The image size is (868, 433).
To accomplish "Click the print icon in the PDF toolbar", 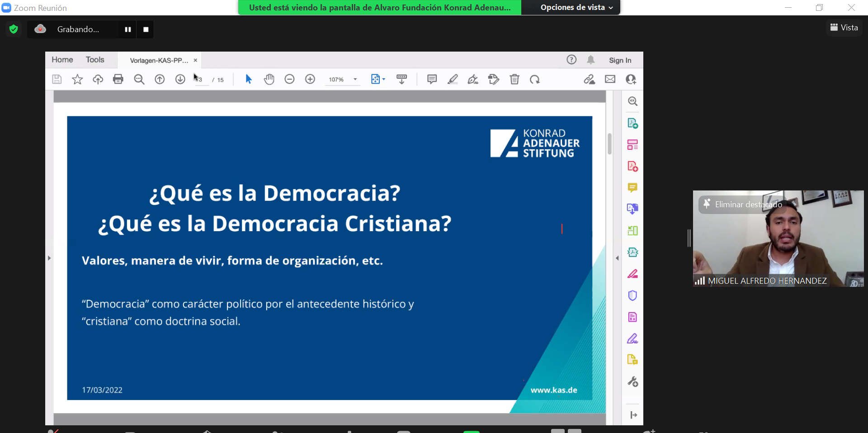I will click(118, 79).
